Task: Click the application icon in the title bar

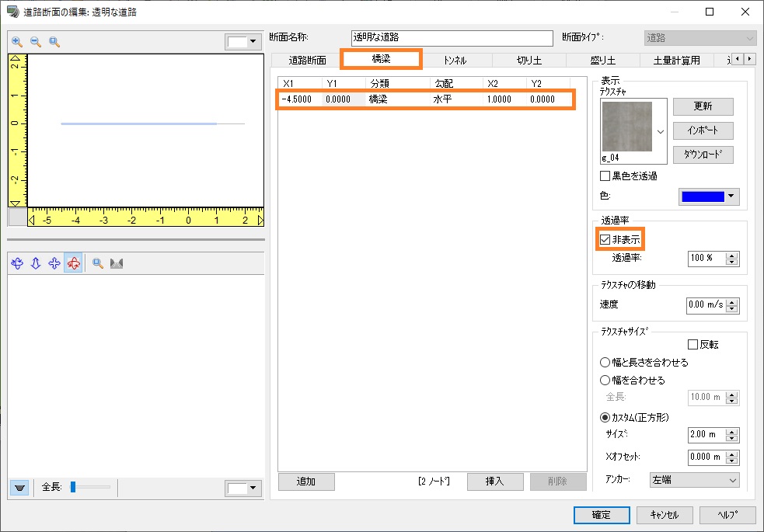Action: tap(12, 11)
